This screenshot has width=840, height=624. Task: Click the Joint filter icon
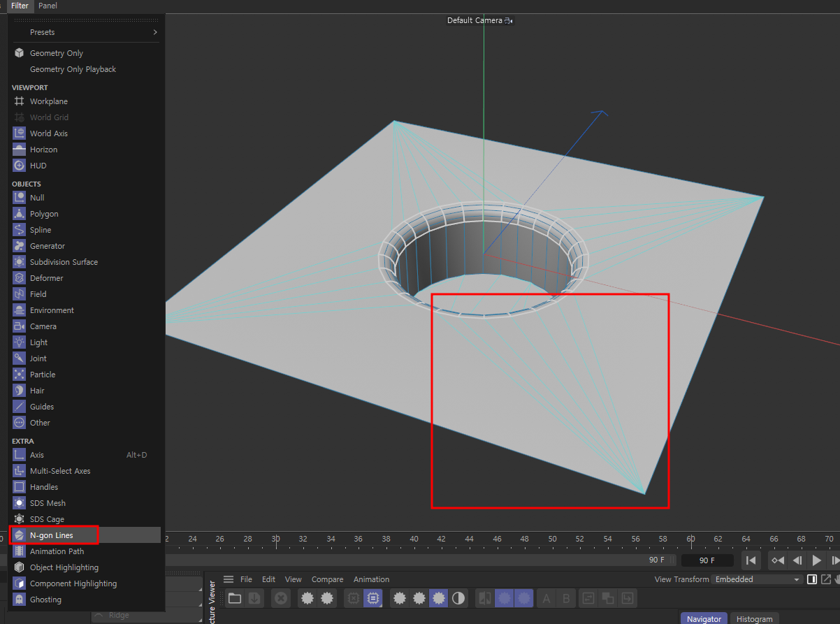20,358
